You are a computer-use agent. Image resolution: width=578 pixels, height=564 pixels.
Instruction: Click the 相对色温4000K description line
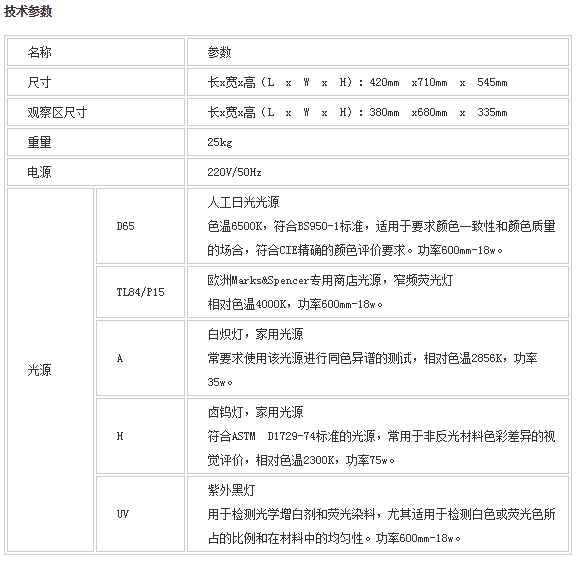coord(295,304)
